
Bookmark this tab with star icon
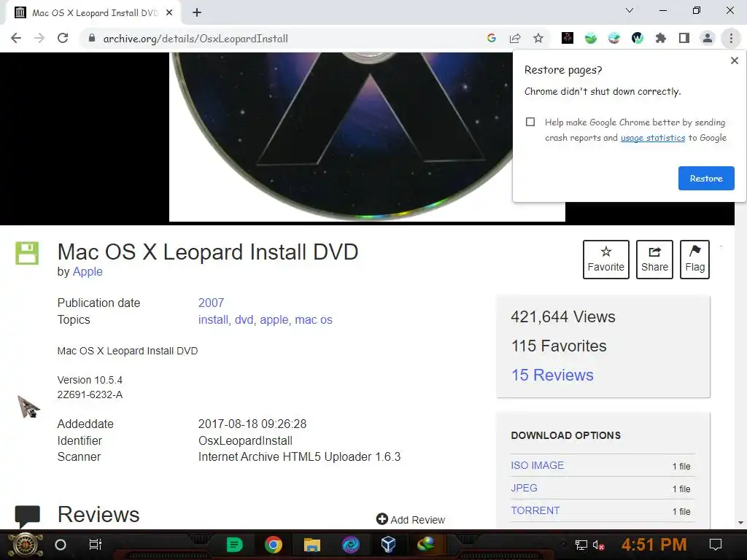[538, 39]
